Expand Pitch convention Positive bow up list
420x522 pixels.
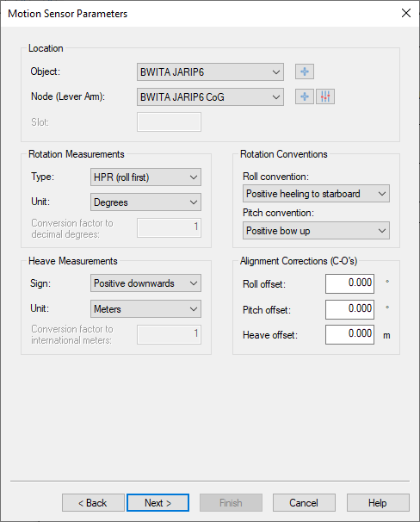click(316, 230)
